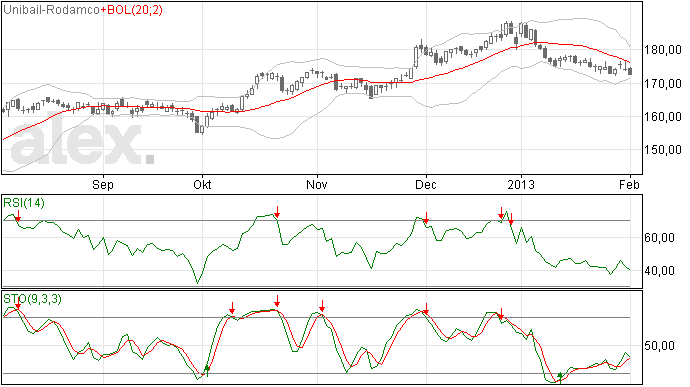The width and height of the screenshot is (690, 387).
Task: Click the 180,00 price axis value
Action: (x=663, y=50)
